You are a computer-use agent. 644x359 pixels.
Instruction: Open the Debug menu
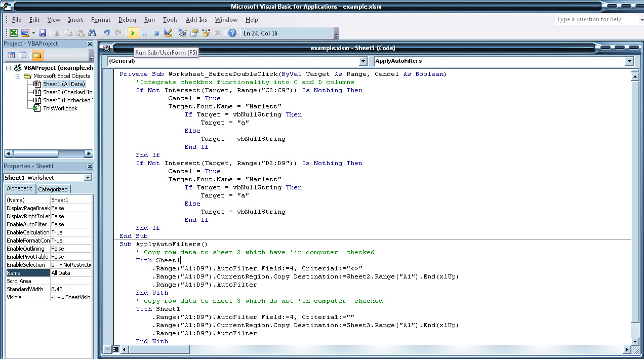(x=127, y=20)
